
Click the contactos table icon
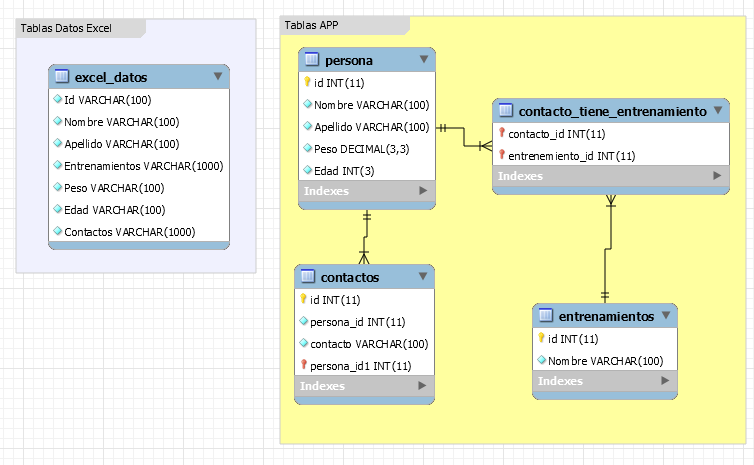coord(308,276)
